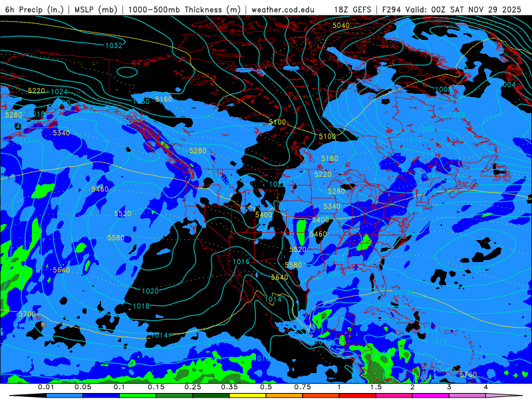Image resolution: width=532 pixels, height=399 pixels.
Task: Click the '0.25' legend tick value
Action: [193, 387]
